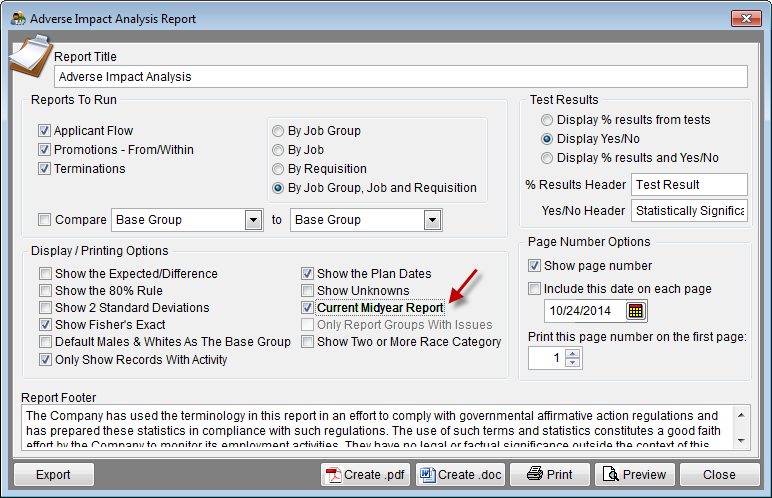Click the Close button at bottom
This screenshot has width=772, height=498.
click(x=719, y=474)
